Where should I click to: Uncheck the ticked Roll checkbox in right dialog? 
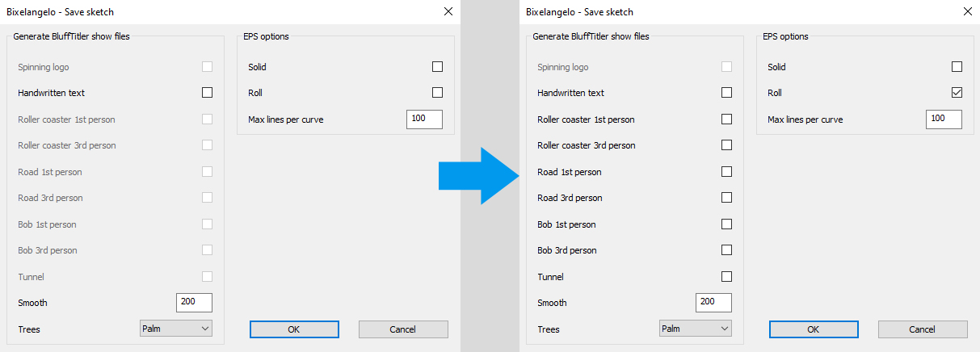coord(957,93)
